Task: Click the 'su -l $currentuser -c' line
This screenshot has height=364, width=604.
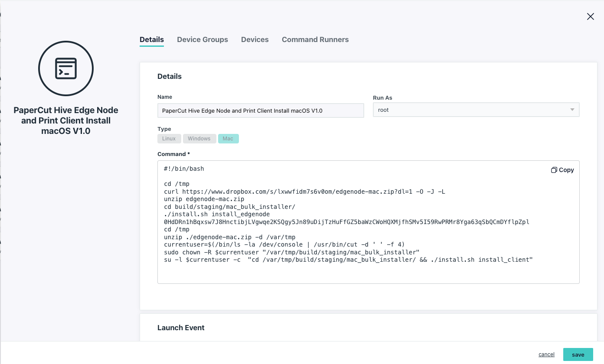Action: pyautogui.click(x=348, y=260)
